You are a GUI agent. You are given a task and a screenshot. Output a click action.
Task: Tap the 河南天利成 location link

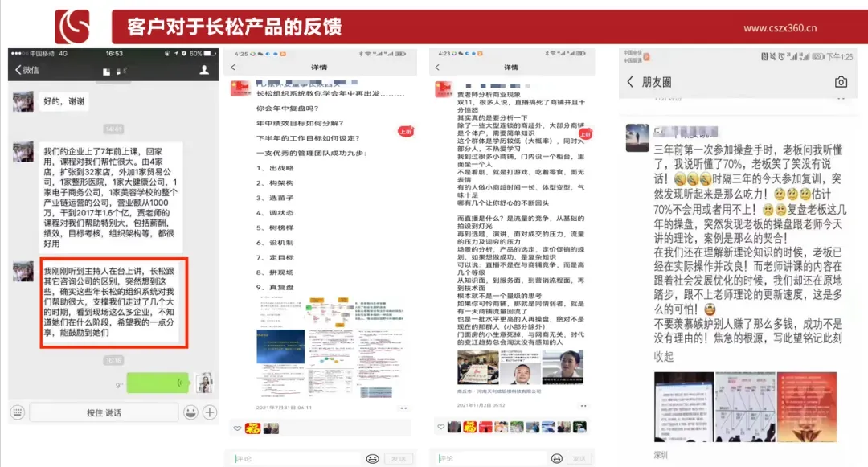(x=499, y=391)
